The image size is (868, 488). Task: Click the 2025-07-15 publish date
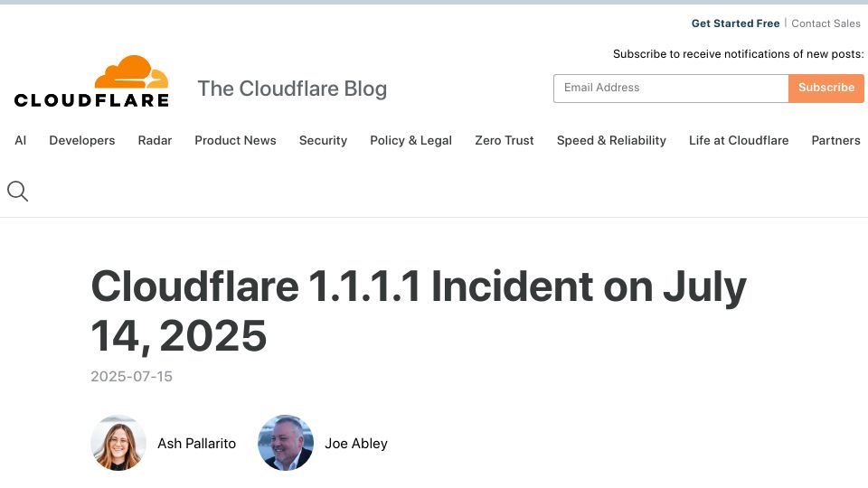point(132,376)
